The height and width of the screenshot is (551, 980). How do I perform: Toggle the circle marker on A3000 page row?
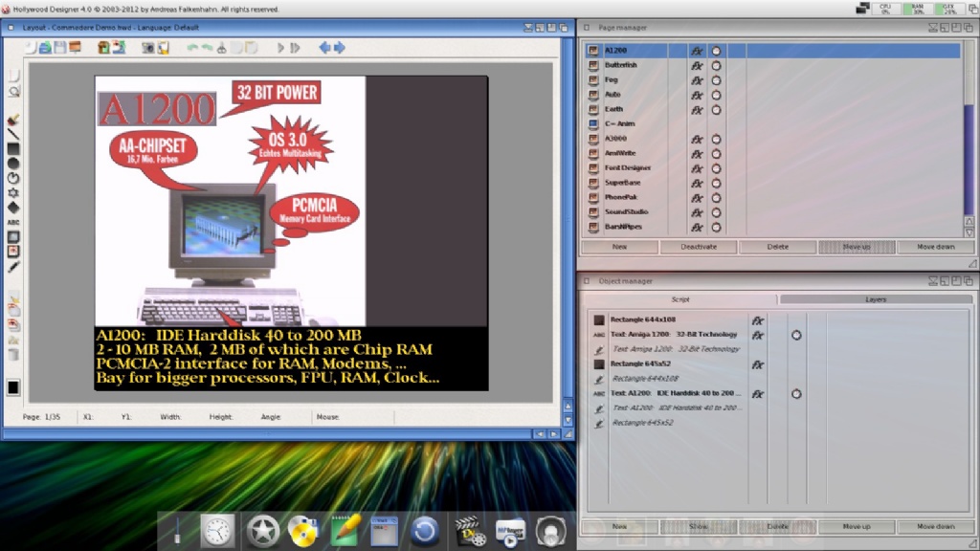tap(716, 140)
